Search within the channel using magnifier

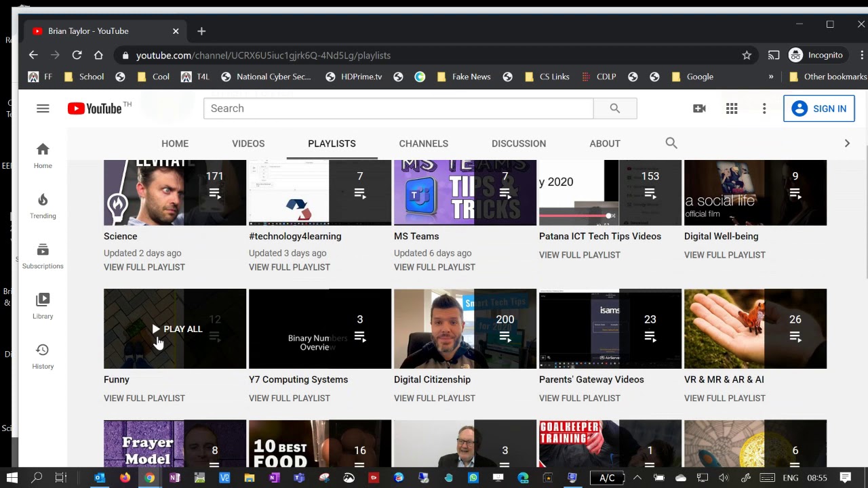[x=671, y=143]
